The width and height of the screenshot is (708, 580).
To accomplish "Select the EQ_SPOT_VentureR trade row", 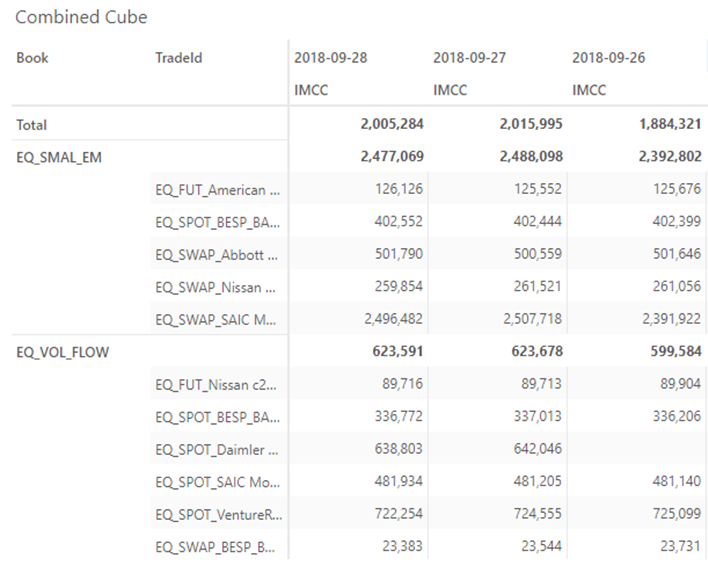I will click(x=219, y=515).
